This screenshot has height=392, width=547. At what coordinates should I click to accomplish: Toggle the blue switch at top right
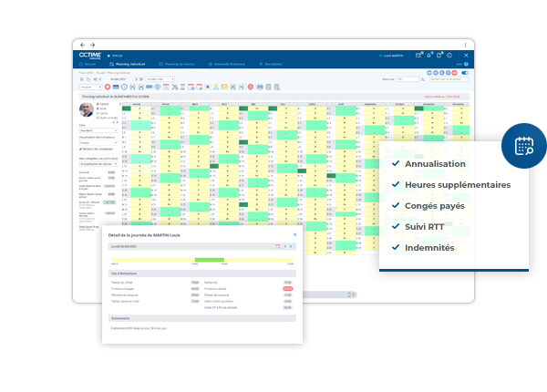coord(465,73)
